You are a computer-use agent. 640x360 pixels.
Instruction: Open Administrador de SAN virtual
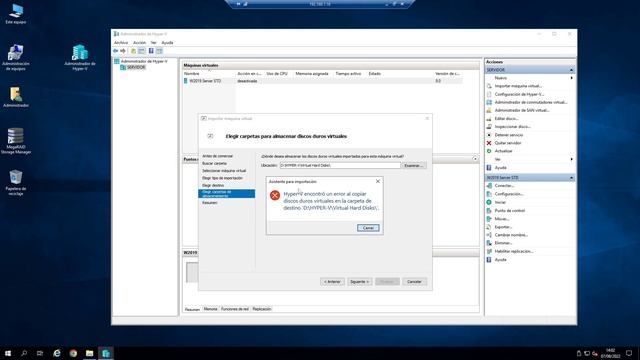(522, 111)
